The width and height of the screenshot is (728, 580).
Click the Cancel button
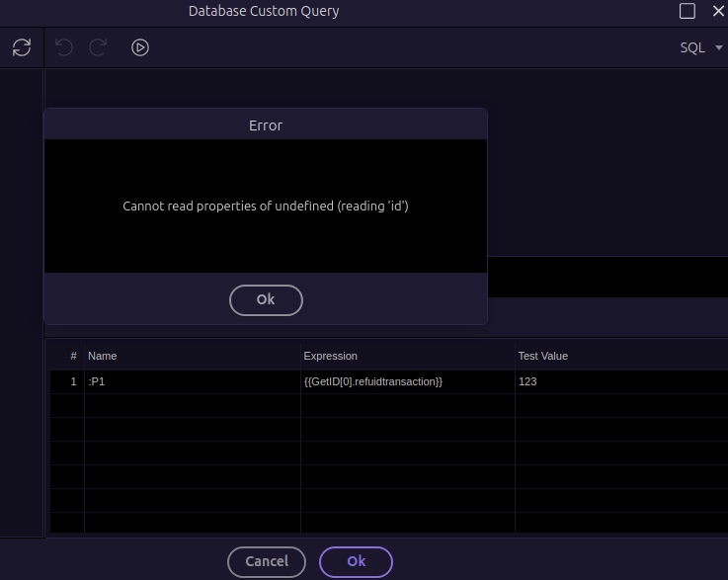267,561
